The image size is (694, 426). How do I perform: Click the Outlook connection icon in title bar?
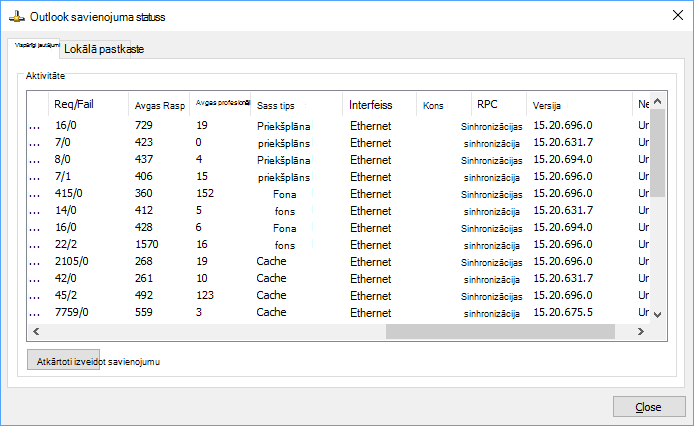pyautogui.click(x=16, y=17)
